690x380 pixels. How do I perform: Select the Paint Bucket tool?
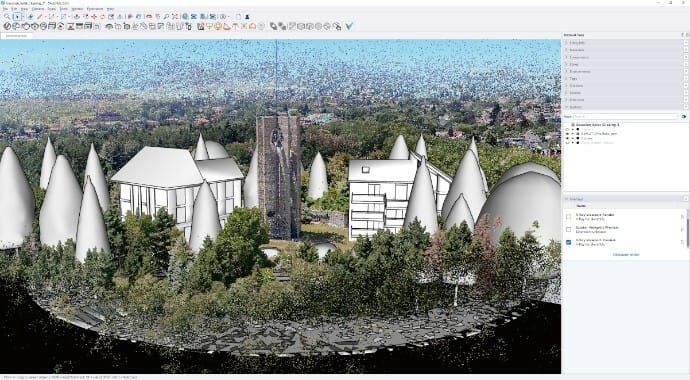point(139,17)
